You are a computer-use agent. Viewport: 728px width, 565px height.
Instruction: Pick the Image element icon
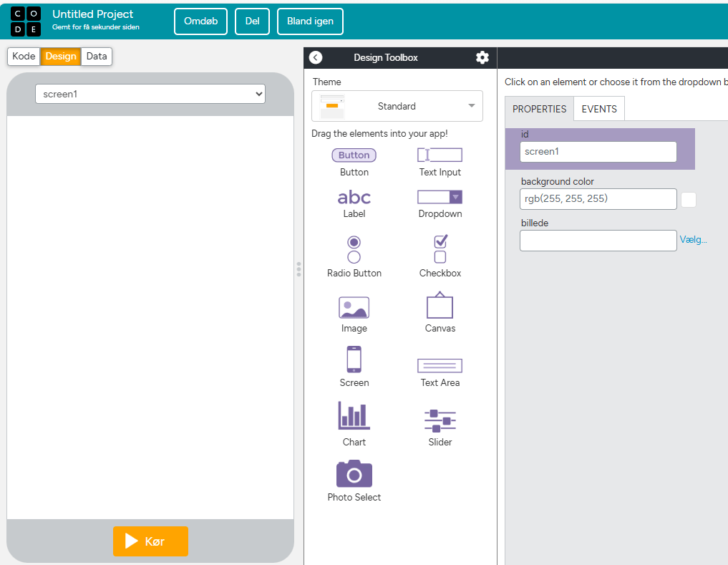point(354,308)
